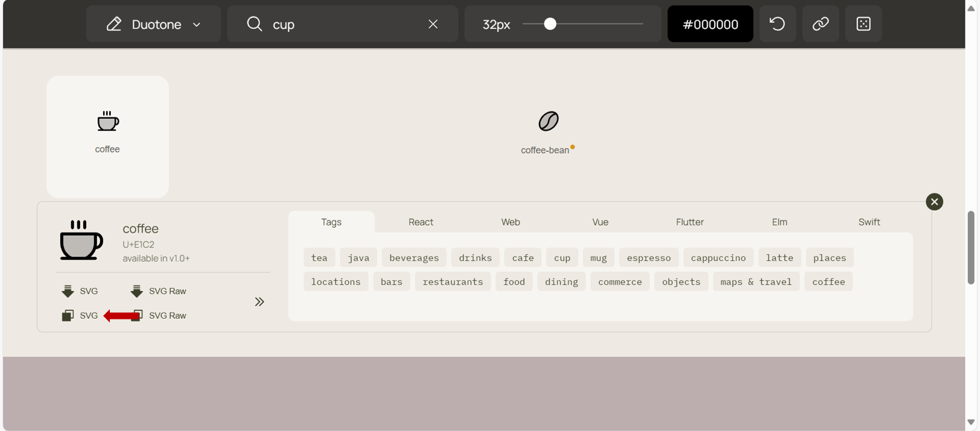Image resolution: width=980 pixels, height=431 pixels.
Task: Download coffee icon as SVG
Action: [x=80, y=291]
